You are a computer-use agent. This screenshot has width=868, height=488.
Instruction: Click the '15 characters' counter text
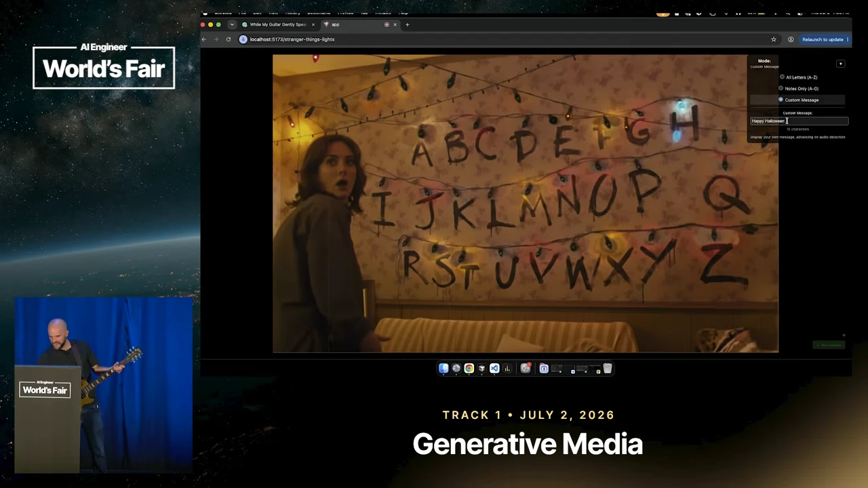point(797,129)
